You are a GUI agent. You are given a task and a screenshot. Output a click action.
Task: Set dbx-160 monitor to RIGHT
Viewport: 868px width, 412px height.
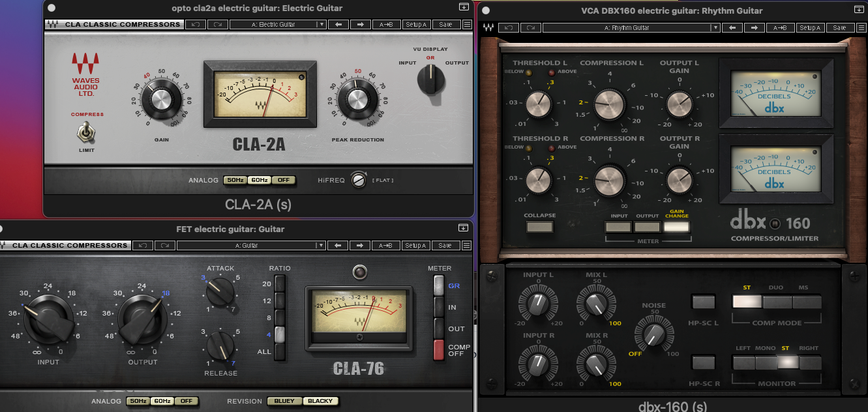[811, 362]
